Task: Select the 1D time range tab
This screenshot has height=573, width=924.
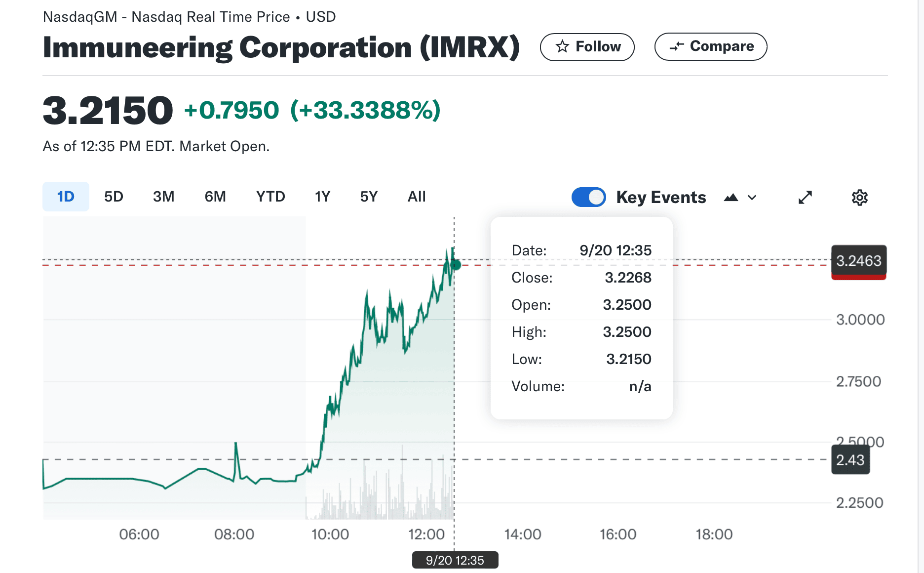Action: [66, 197]
